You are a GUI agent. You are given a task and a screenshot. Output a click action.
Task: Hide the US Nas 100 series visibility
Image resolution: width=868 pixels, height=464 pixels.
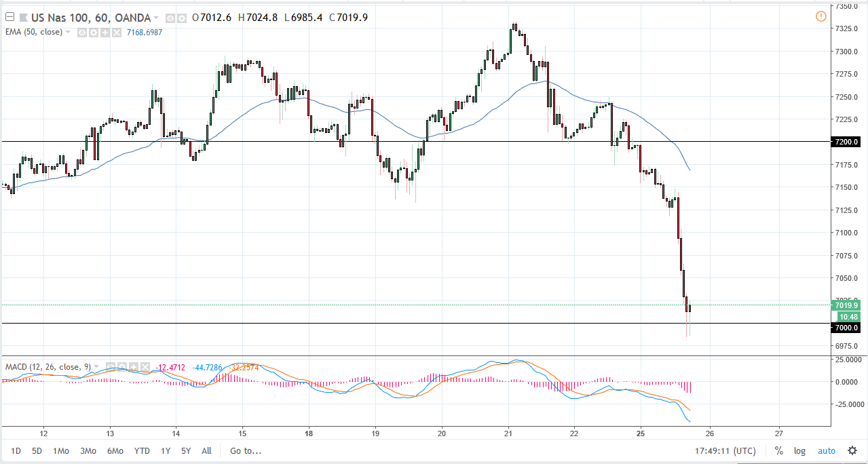pyautogui.click(x=169, y=18)
